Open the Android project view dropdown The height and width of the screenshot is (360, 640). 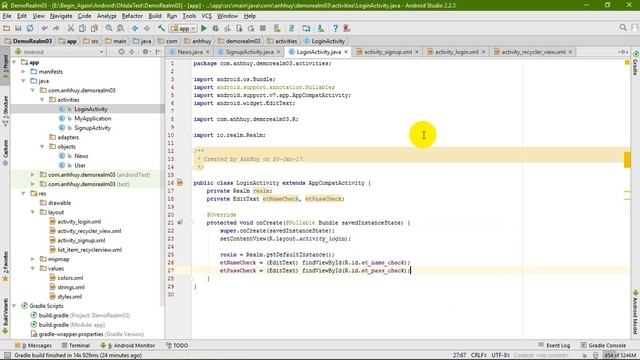pyautogui.click(x=59, y=52)
